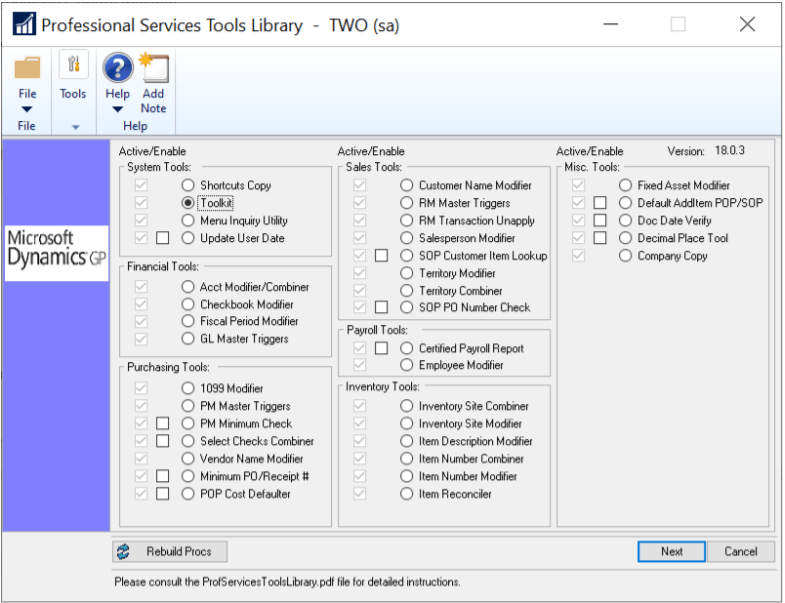Click the Next button
785x603 pixels.
click(x=672, y=551)
